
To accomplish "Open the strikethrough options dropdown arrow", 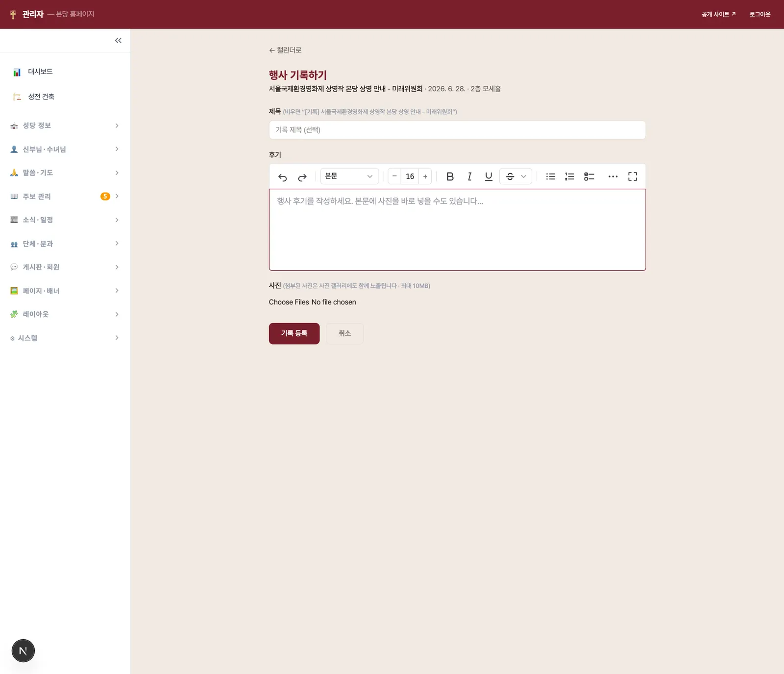I will pos(524,176).
